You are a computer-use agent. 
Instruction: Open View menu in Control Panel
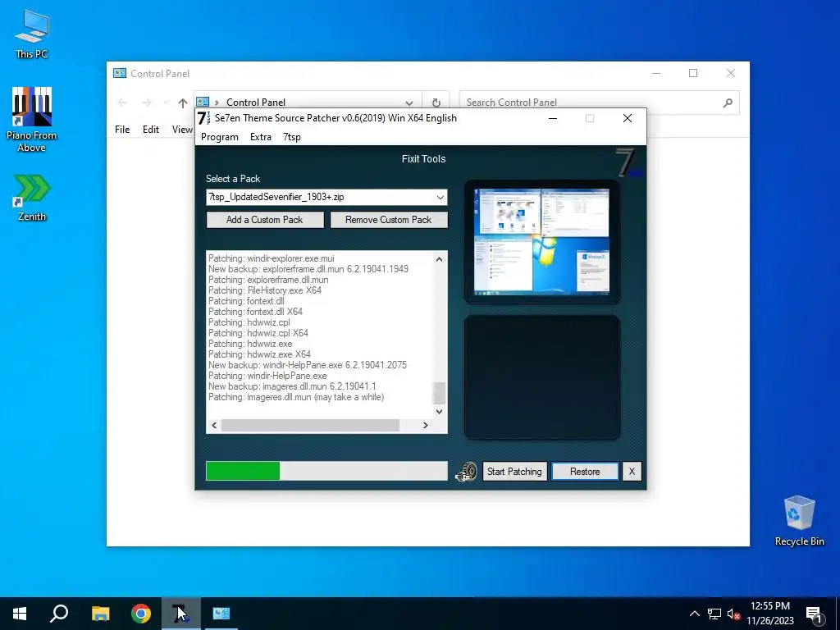tap(182, 129)
